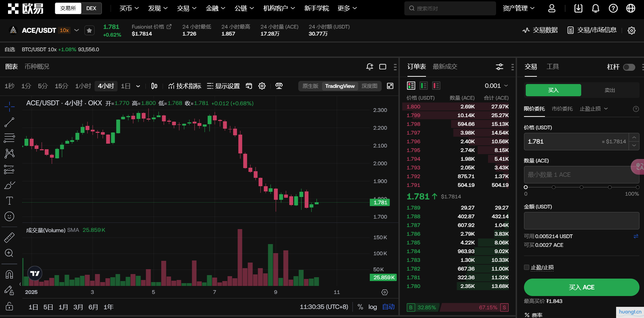This screenshot has width=644, height=318.
Task: Switch to the latest trades tab
Action: (x=445, y=67)
